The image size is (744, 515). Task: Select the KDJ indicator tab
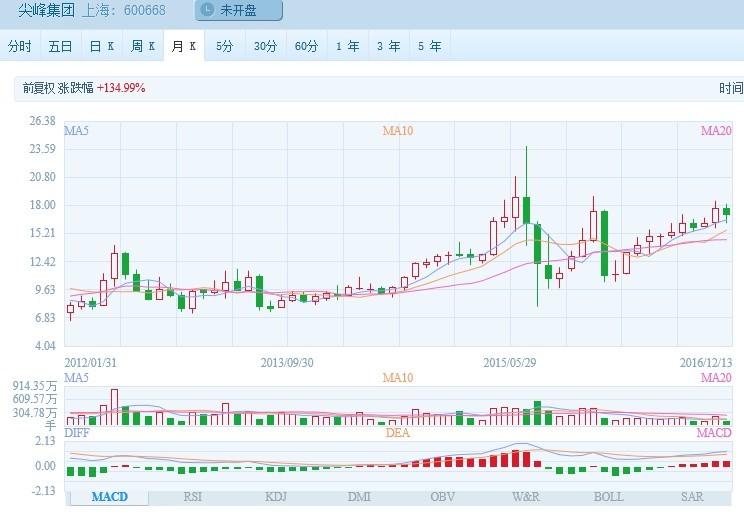click(x=276, y=497)
